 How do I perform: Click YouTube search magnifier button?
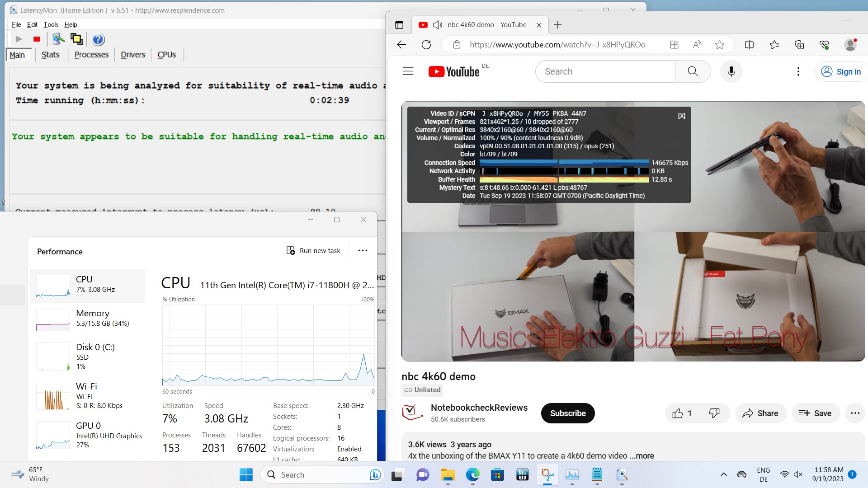pyautogui.click(x=693, y=71)
